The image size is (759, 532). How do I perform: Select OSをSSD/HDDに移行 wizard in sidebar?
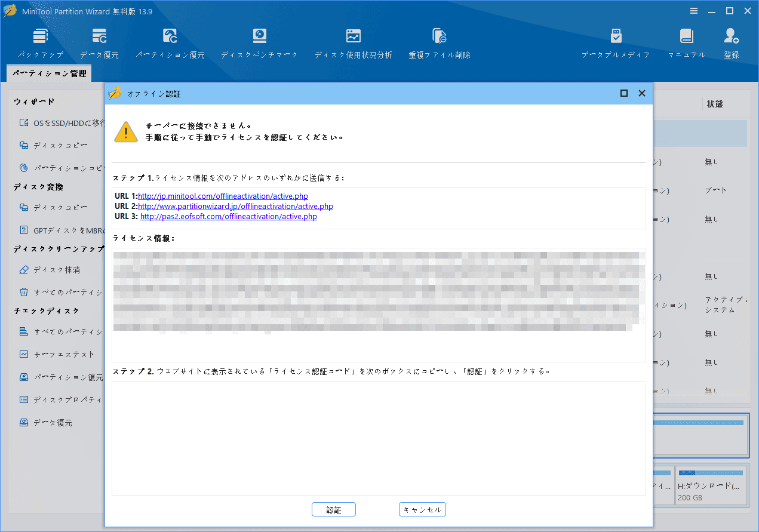[x=62, y=123]
